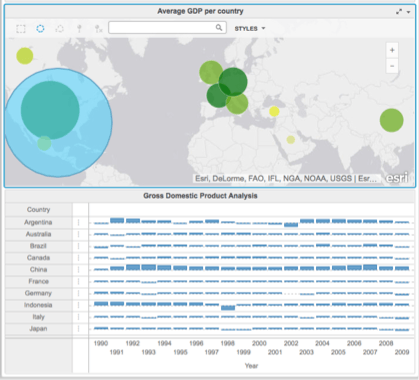
Task: Click the dark green bubble over Germany
Action: tap(233, 82)
